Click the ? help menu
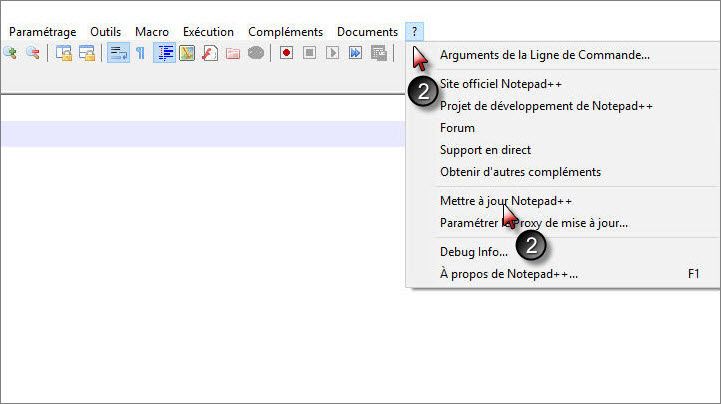Viewport: 721px width, 404px height. tap(414, 32)
